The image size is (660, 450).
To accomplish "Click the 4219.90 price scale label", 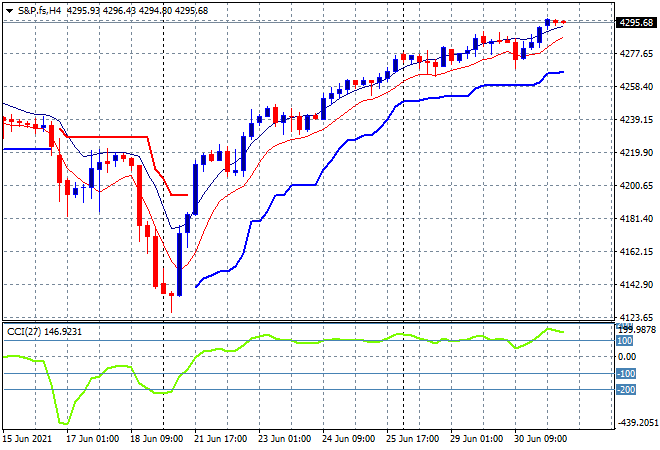I will [636, 152].
